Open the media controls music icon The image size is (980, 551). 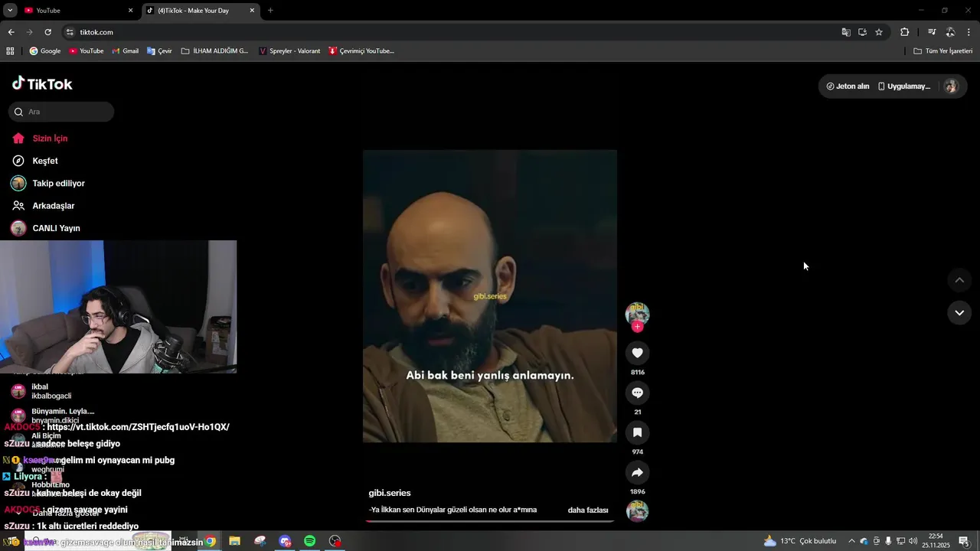(x=932, y=32)
